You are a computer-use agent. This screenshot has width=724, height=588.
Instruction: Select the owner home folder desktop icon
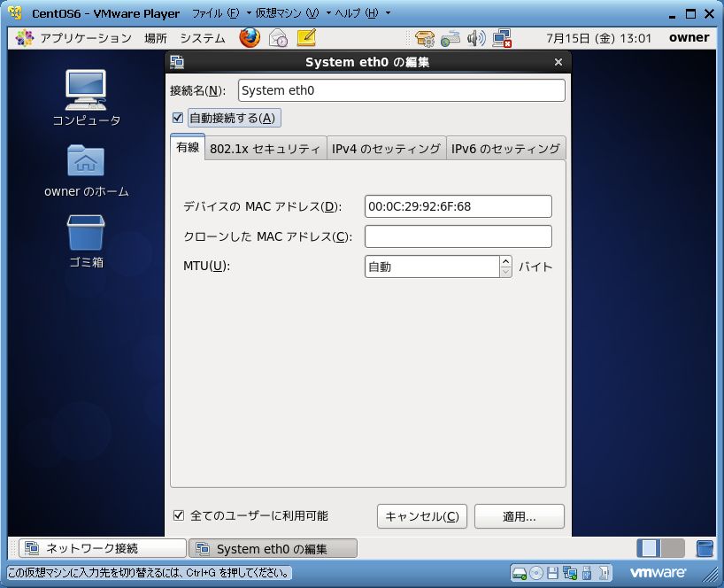[x=86, y=171]
